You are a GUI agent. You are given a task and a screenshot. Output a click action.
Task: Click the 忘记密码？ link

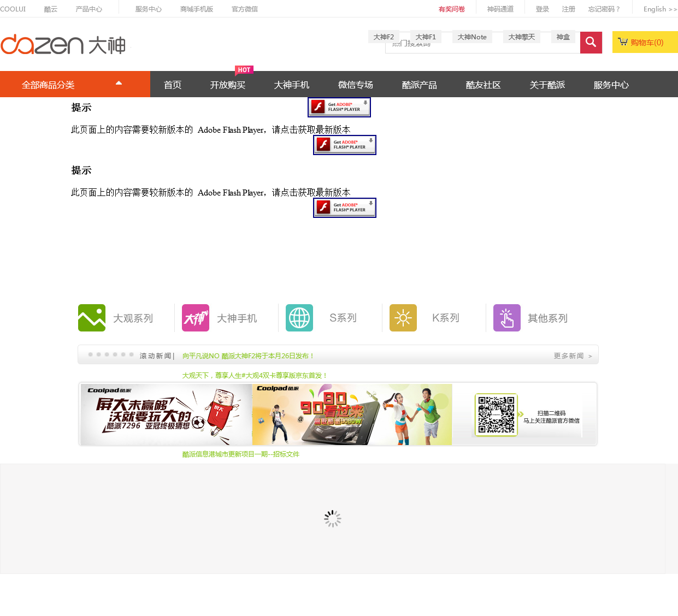(x=604, y=9)
